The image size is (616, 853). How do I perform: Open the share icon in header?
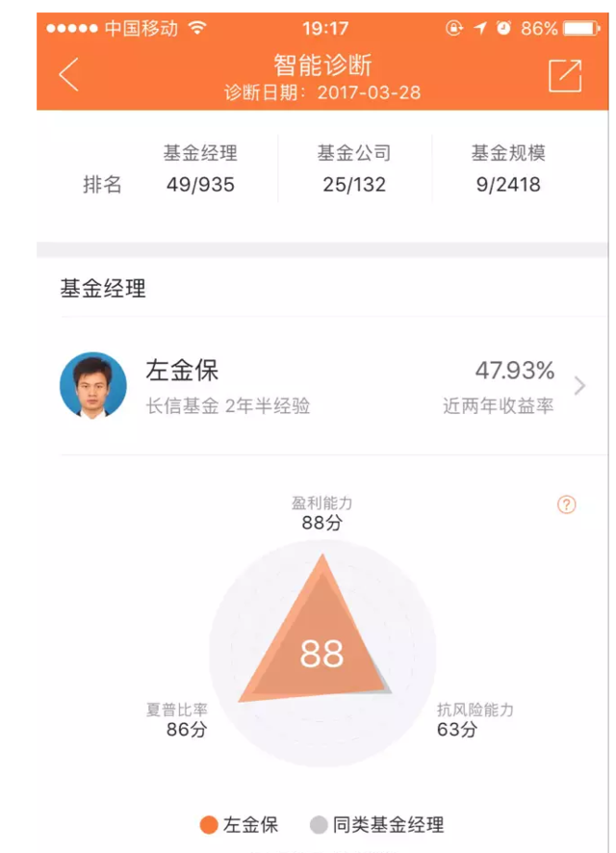click(565, 76)
